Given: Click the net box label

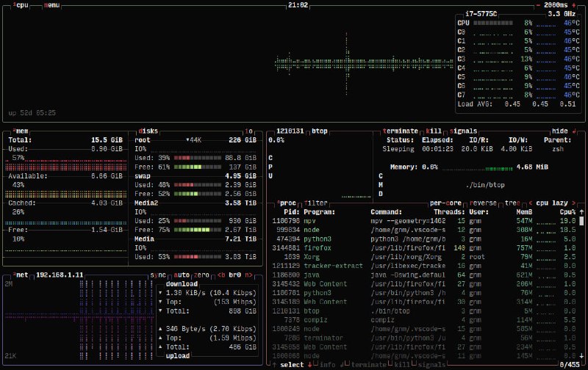Looking at the screenshot, I should [22, 275].
